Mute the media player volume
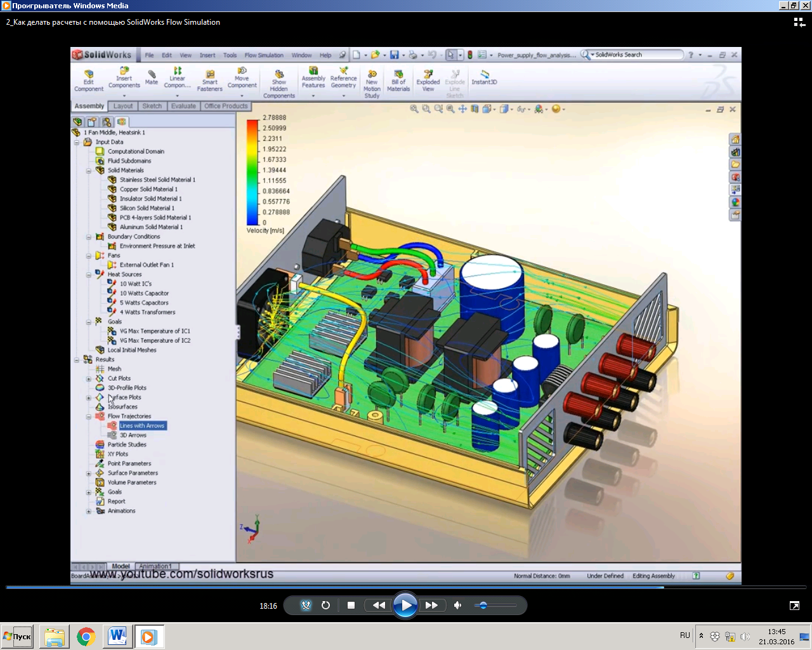This screenshot has height=650, width=812. (457, 605)
